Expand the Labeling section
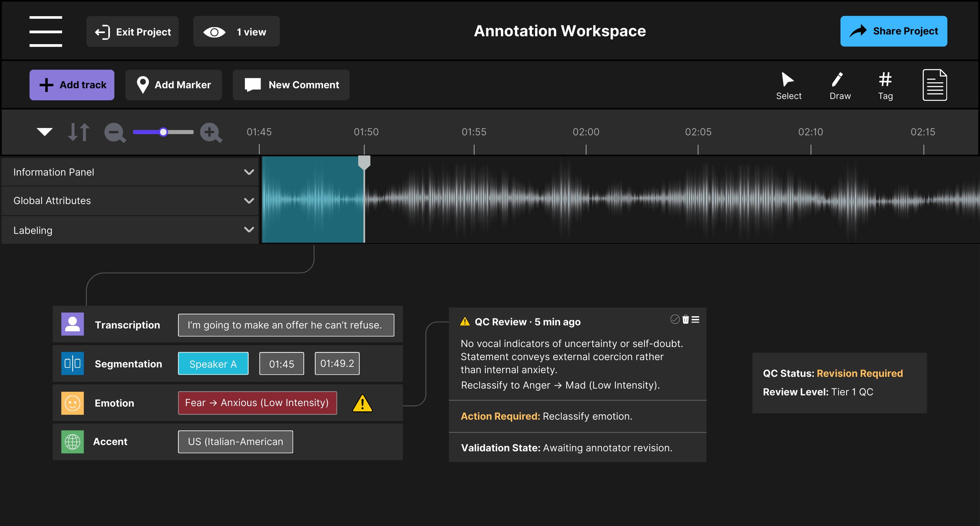The image size is (980, 526). point(249,230)
